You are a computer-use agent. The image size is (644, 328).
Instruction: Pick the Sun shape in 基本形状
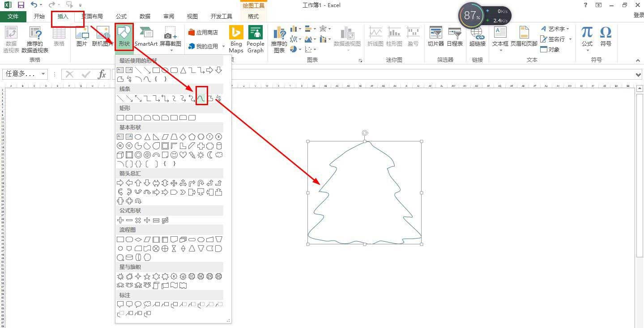(x=201, y=155)
